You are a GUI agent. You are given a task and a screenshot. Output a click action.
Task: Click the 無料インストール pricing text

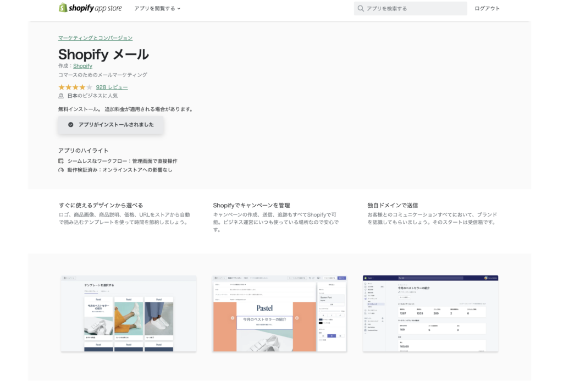[x=126, y=109]
